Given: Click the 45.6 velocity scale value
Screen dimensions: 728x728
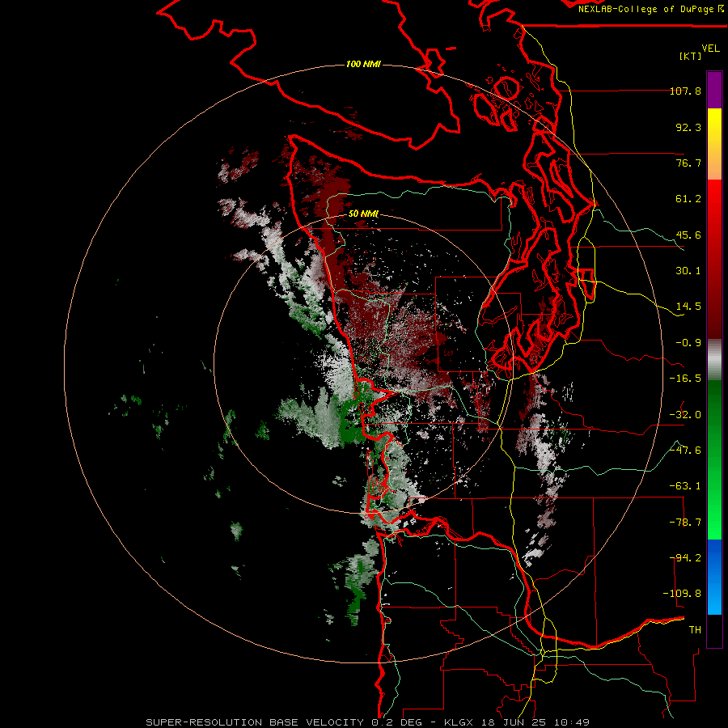Looking at the screenshot, I should 688,235.
